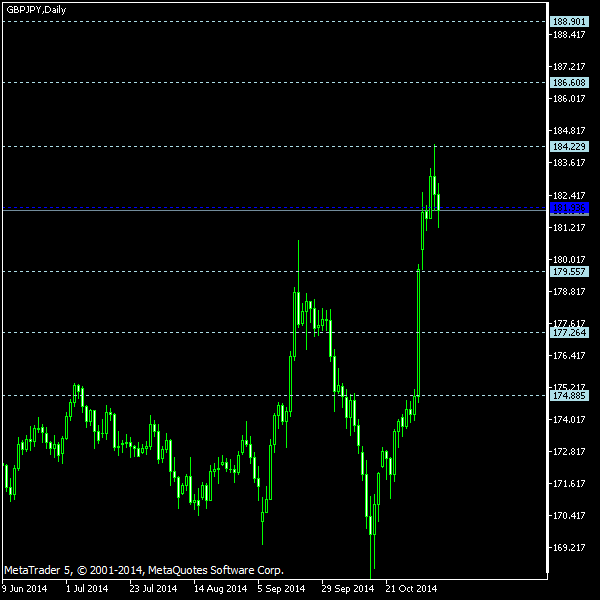Click the 183.617 price axis value
Screen dimensions: 600x600
(569, 163)
